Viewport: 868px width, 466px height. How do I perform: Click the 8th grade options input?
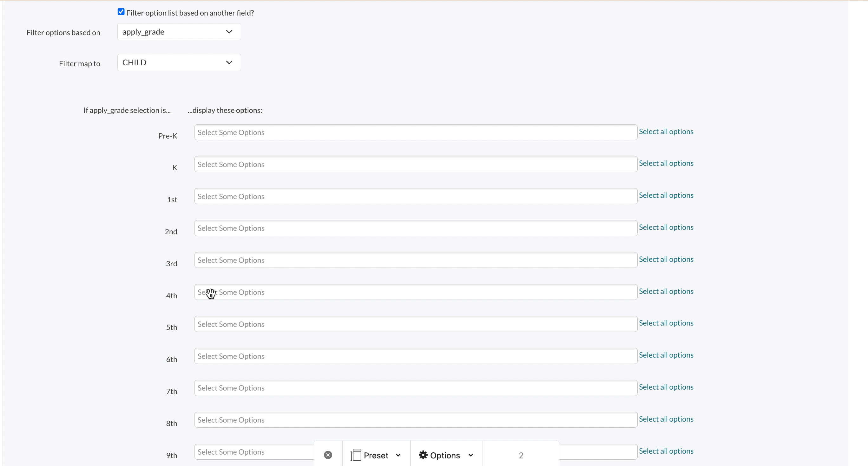coord(416,420)
